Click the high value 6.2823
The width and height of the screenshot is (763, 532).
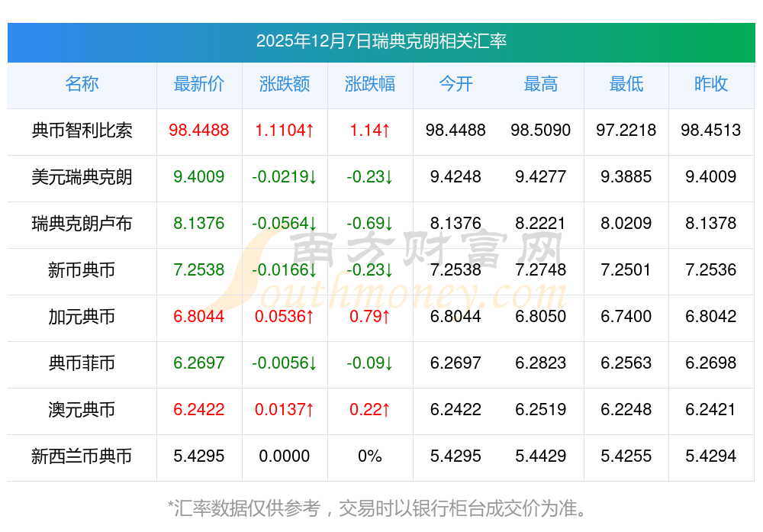click(541, 363)
